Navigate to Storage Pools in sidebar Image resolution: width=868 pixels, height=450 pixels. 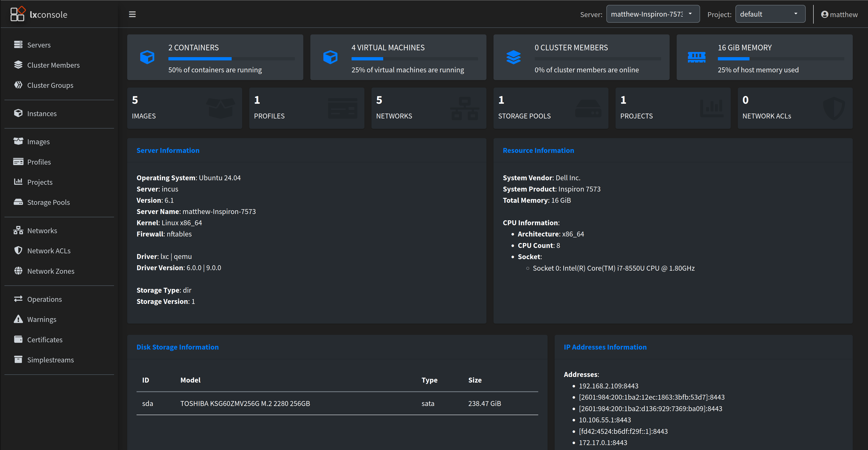[48, 203]
